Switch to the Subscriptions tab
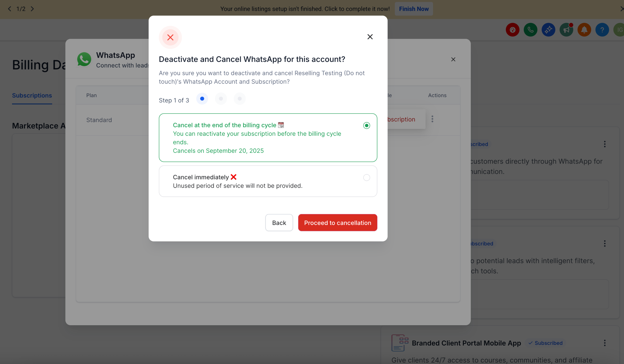This screenshot has height=364, width=624. [x=32, y=96]
